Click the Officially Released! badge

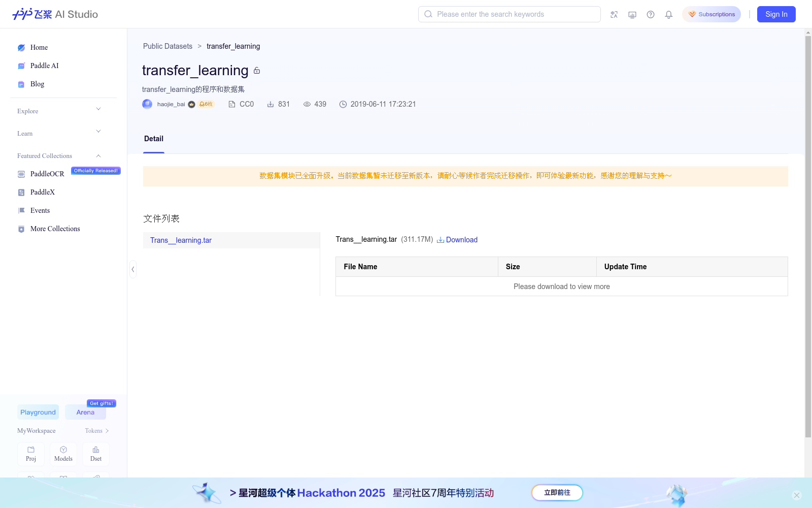[96, 171]
